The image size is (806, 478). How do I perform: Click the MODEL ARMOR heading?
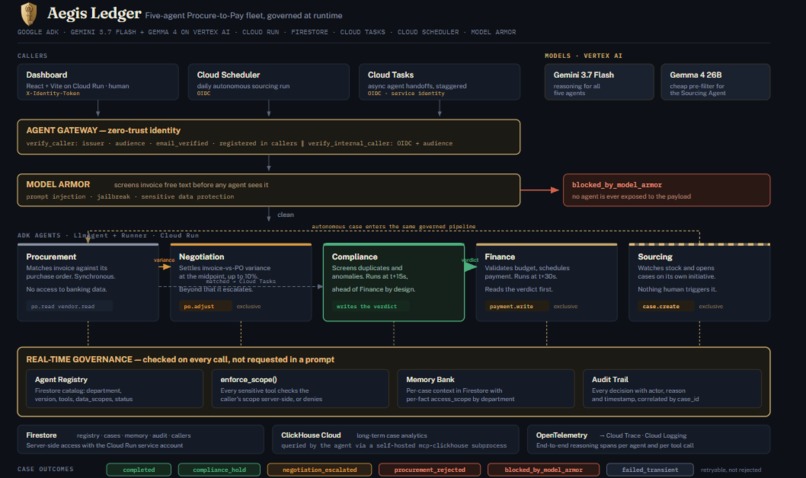pos(58,185)
